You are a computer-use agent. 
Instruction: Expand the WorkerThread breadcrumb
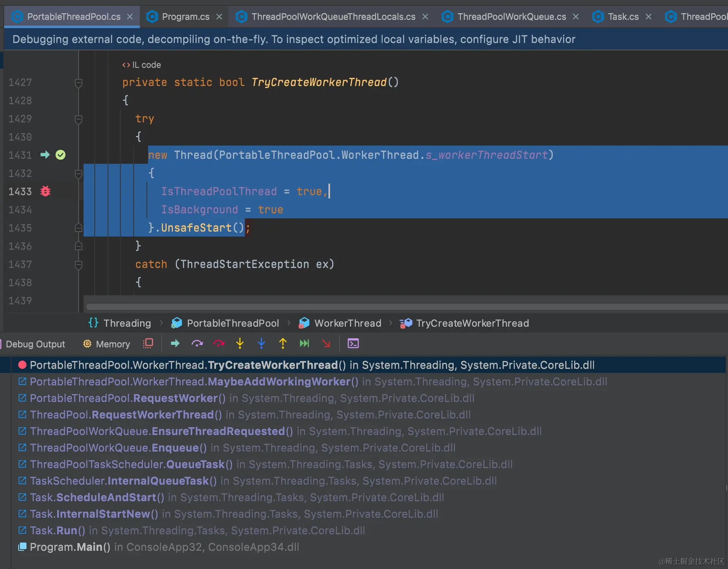tap(347, 323)
